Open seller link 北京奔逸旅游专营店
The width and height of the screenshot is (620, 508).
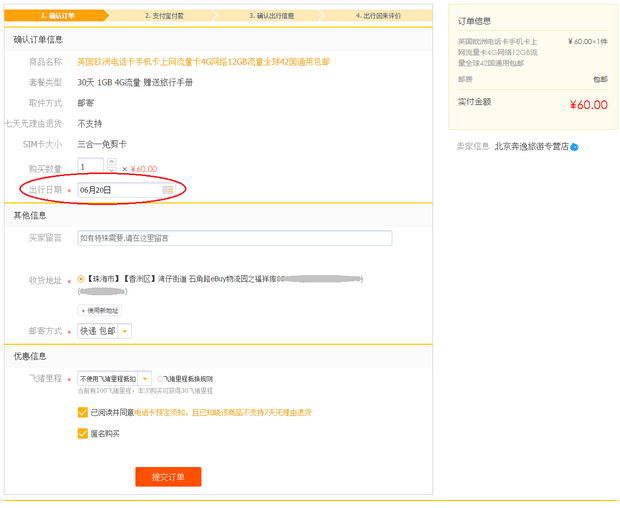[531, 147]
